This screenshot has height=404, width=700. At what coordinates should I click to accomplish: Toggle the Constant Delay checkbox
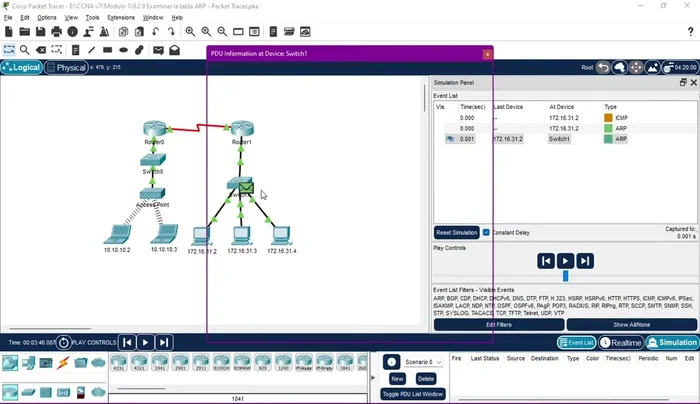486,232
